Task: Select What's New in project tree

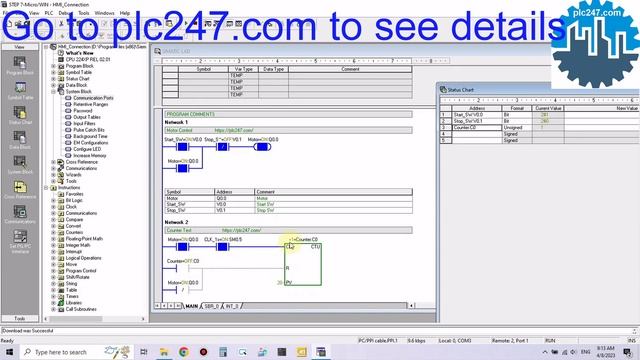Action: click(80, 53)
